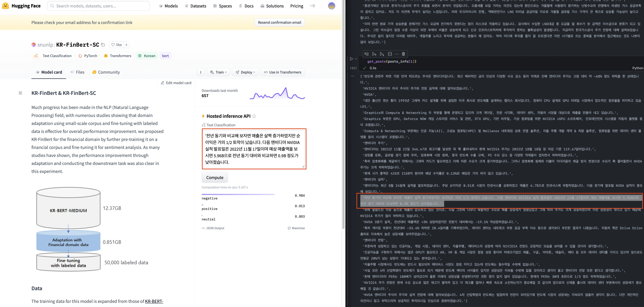Open table of contents icon on model card
The height and width of the screenshot is (307, 644).
point(21,93)
